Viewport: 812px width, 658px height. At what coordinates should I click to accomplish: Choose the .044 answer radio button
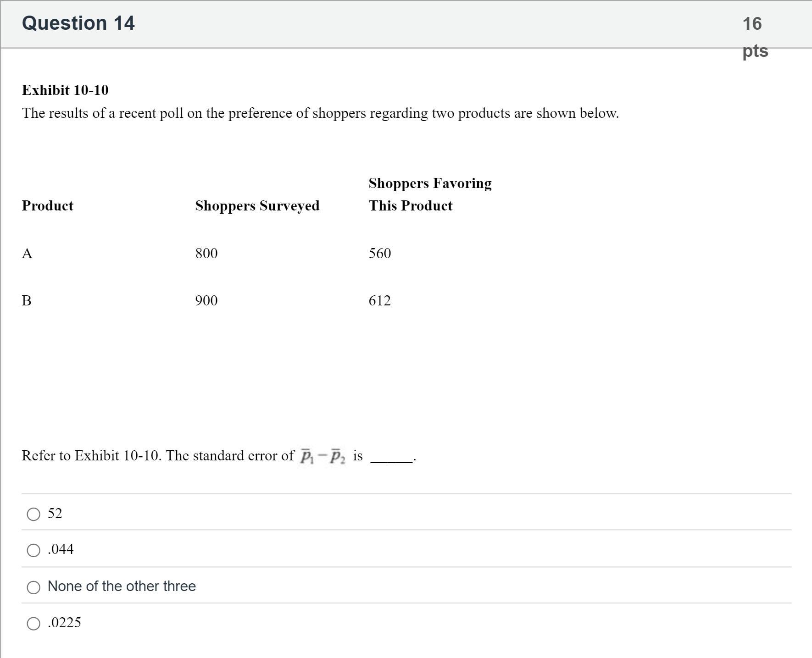[33, 550]
